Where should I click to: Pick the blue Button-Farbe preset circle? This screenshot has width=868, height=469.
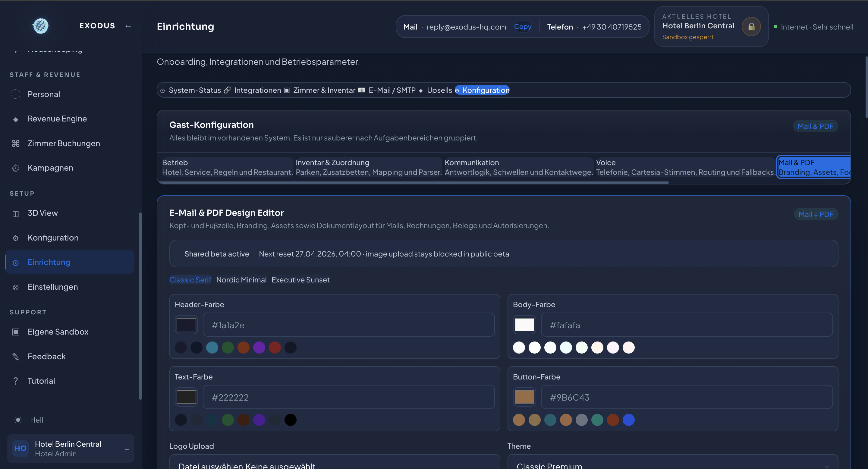point(628,420)
